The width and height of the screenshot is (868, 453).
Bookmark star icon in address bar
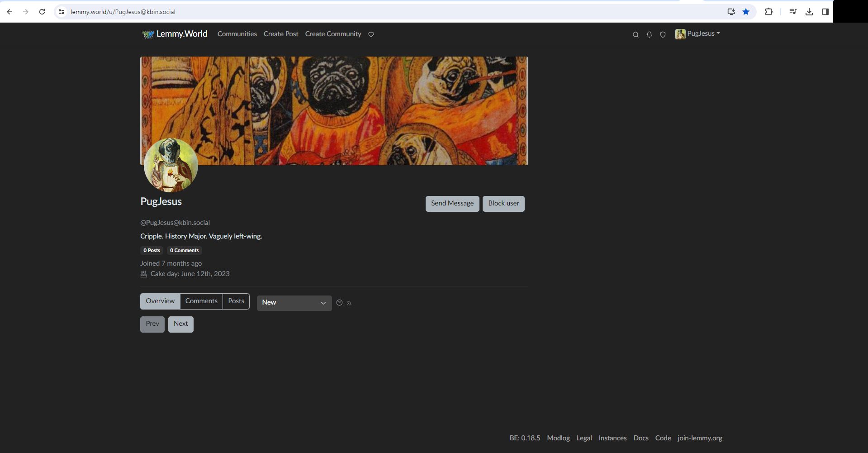coord(746,12)
